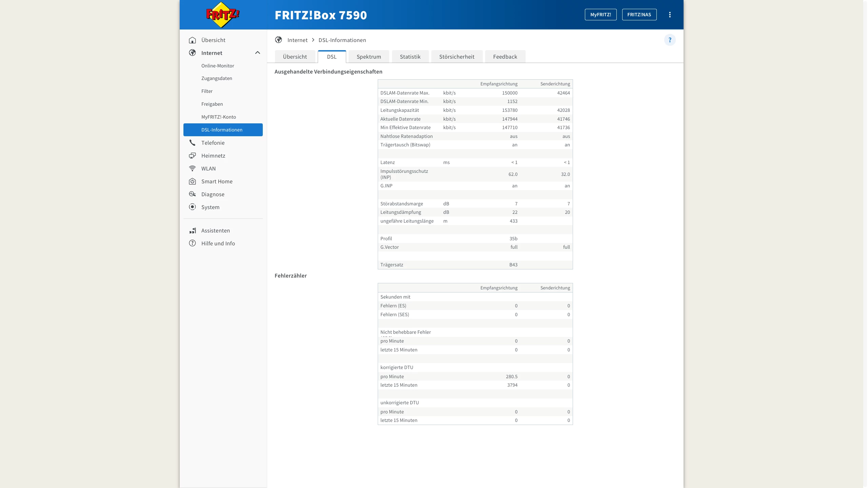
Task: Click the System icon in sidebar
Action: click(192, 207)
